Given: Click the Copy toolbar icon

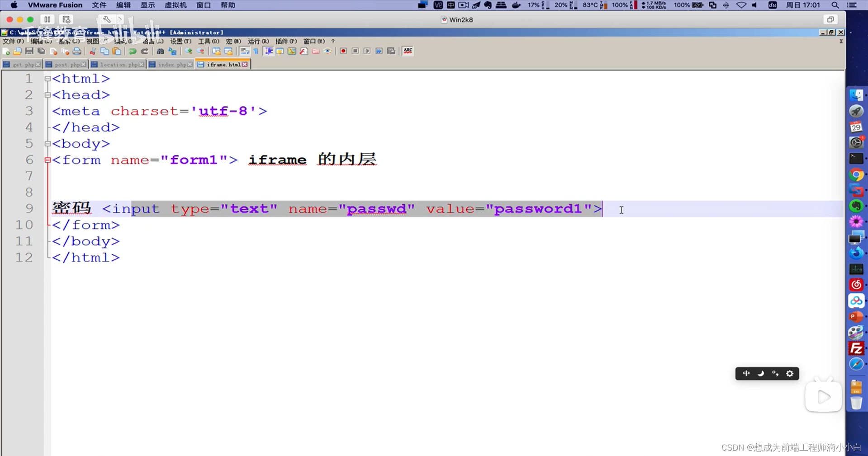Looking at the screenshot, I should pos(104,51).
